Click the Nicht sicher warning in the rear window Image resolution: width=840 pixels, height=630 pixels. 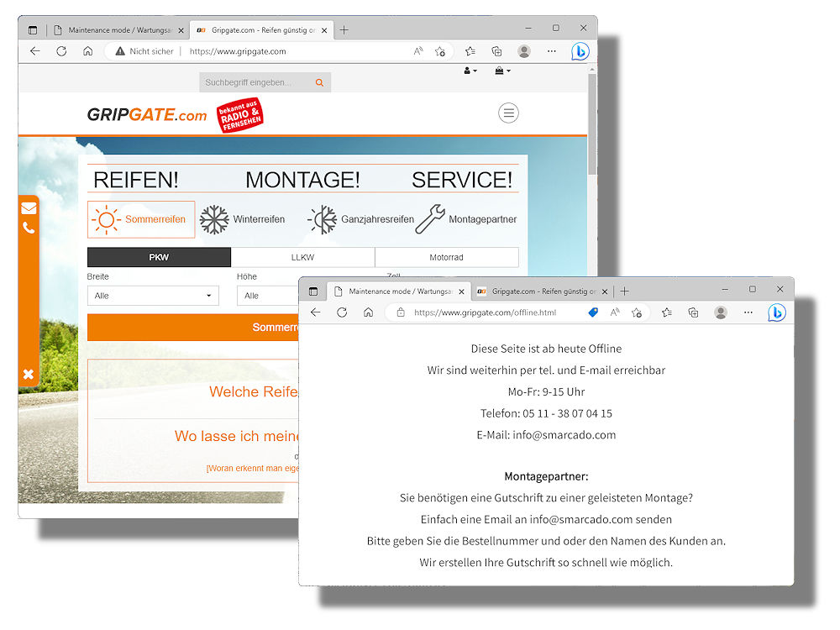[144, 51]
